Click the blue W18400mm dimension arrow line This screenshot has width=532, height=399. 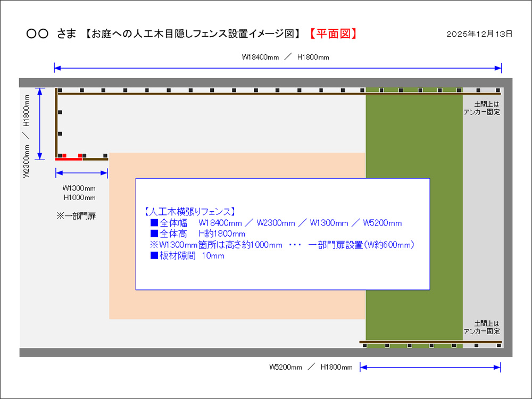click(278, 68)
